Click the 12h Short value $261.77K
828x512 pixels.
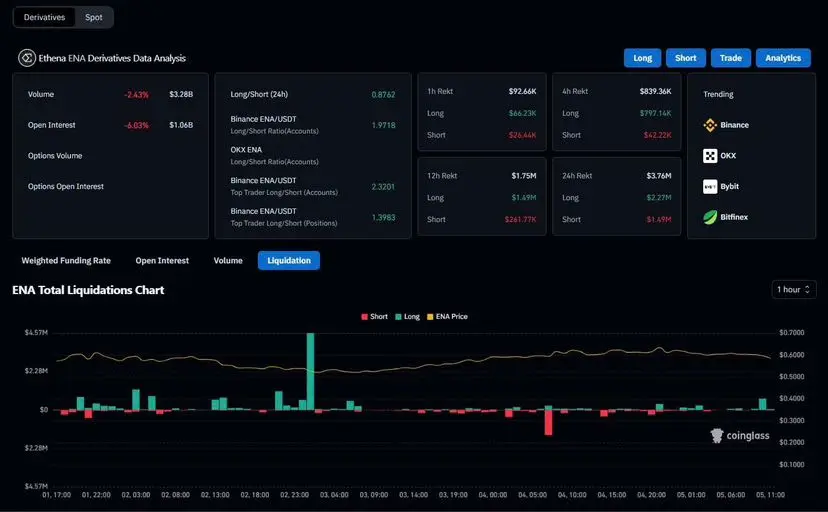[x=520, y=220]
